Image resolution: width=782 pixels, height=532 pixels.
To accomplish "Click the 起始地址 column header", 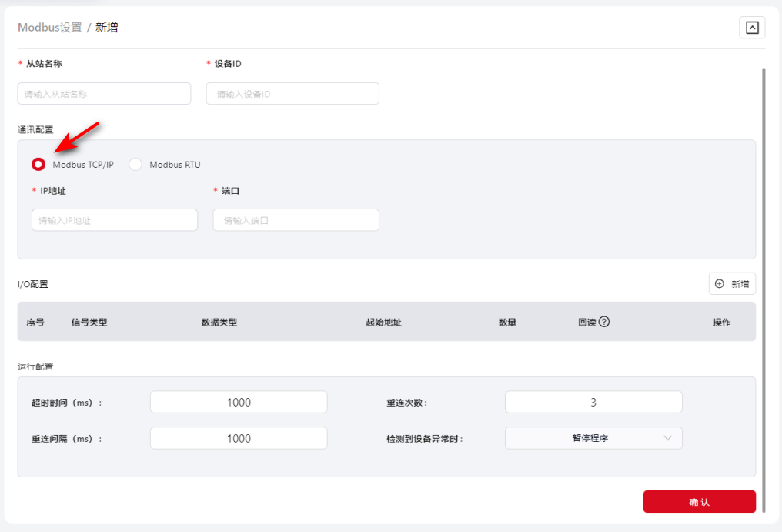I will coord(383,322).
